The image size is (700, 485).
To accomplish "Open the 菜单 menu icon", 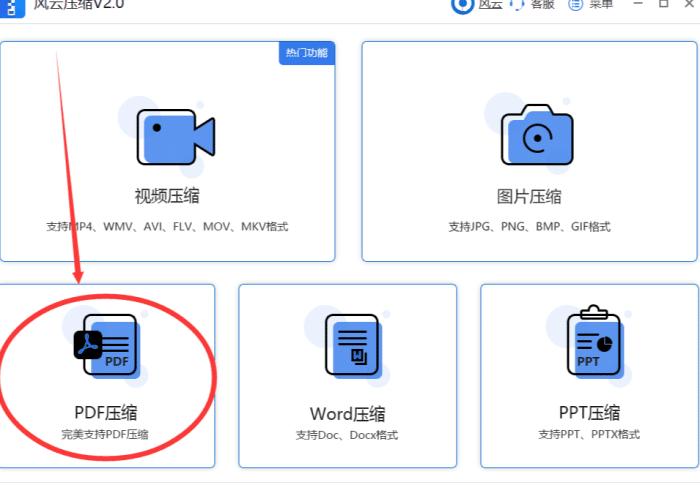I will (575, 5).
